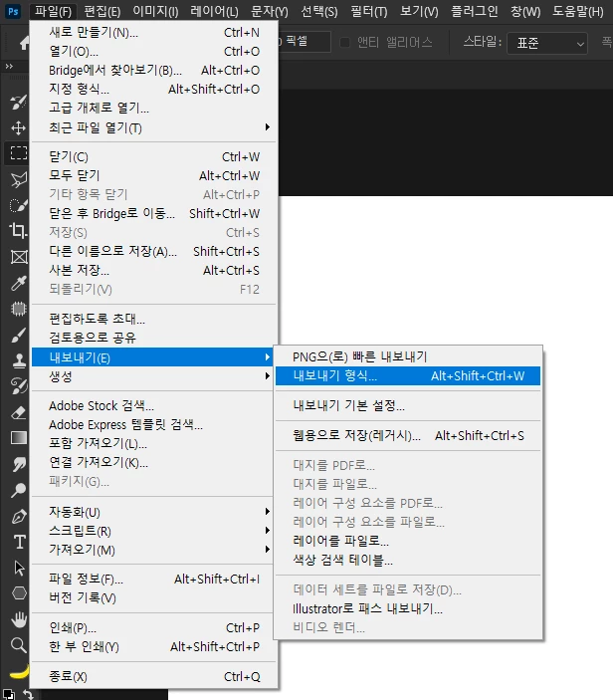This screenshot has width=613, height=700.
Task: Click the default colors icon
Action: [8, 695]
